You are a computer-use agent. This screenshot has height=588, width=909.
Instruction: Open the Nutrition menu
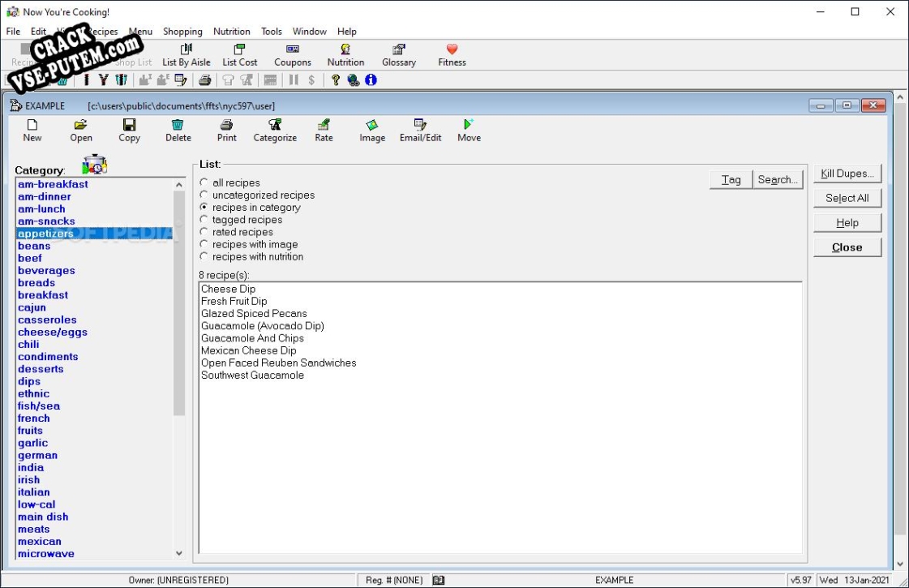click(231, 32)
